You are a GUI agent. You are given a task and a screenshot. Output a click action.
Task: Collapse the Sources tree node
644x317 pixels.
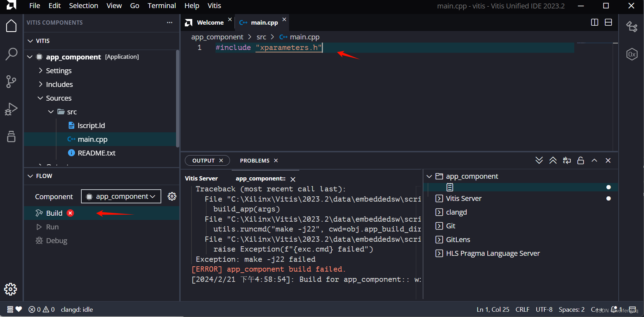pyautogui.click(x=40, y=98)
